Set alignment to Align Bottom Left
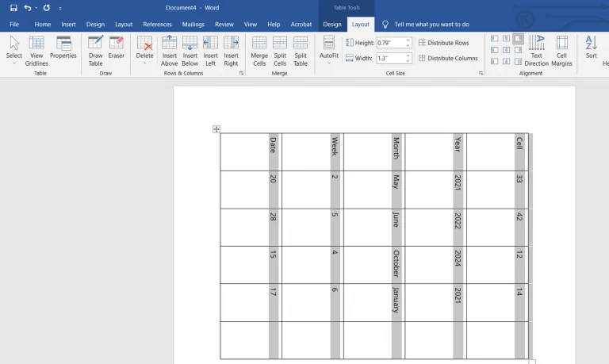 [495, 61]
